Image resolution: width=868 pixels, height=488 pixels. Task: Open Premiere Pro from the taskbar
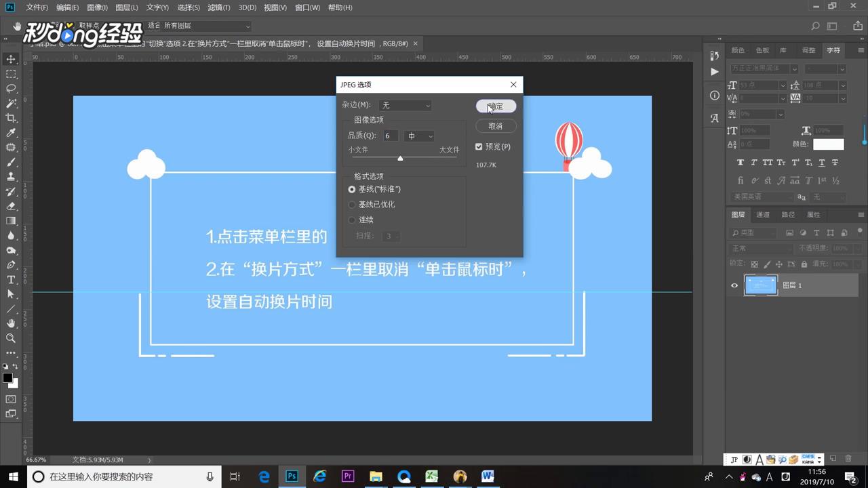click(348, 476)
